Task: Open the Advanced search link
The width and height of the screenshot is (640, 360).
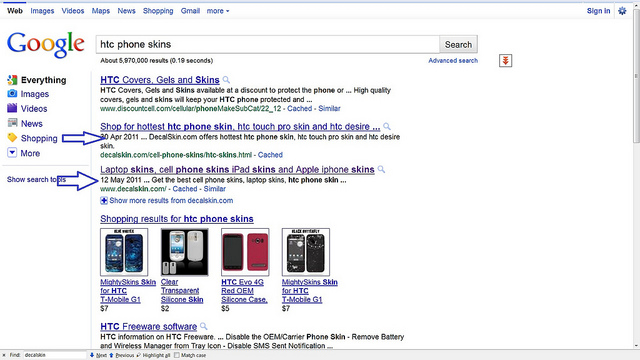Action: (x=453, y=60)
